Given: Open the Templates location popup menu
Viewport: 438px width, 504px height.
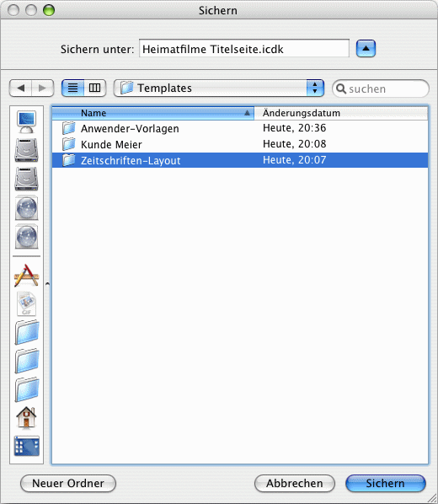Looking at the screenshot, I should [x=219, y=88].
